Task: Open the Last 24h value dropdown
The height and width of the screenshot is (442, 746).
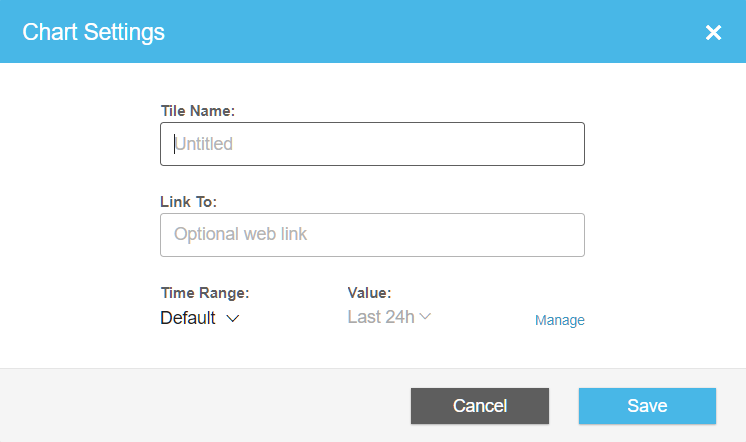Action: click(389, 317)
